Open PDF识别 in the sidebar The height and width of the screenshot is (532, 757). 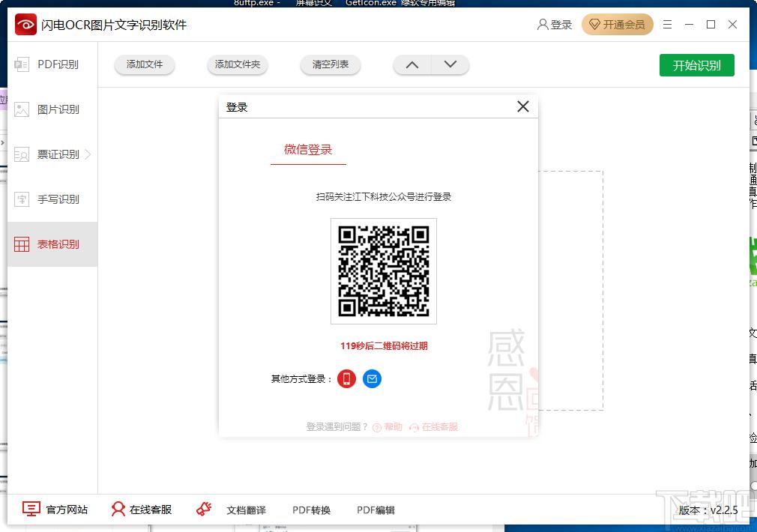[52, 64]
